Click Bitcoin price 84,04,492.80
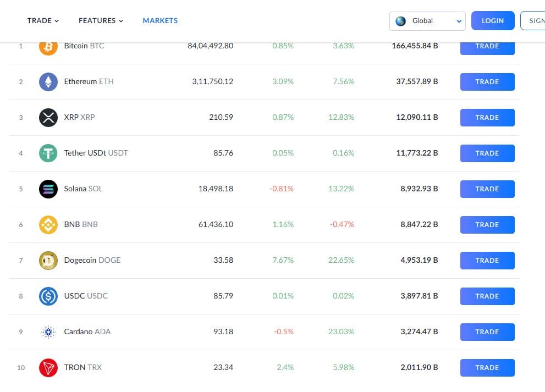 pos(210,46)
